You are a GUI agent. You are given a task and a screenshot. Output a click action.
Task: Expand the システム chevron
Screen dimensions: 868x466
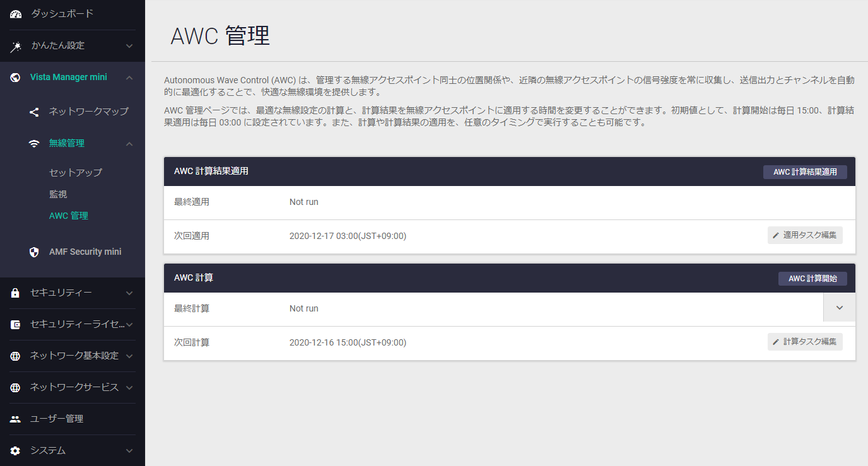tap(129, 451)
